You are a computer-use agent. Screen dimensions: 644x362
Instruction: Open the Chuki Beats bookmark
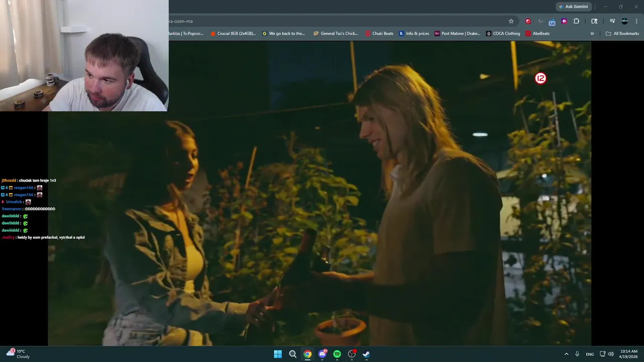pos(379,34)
